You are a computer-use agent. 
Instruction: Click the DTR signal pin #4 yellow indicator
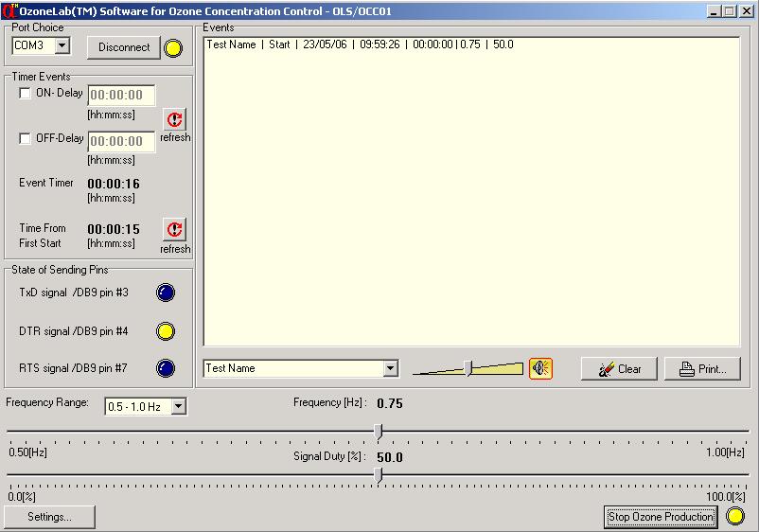[x=166, y=331]
